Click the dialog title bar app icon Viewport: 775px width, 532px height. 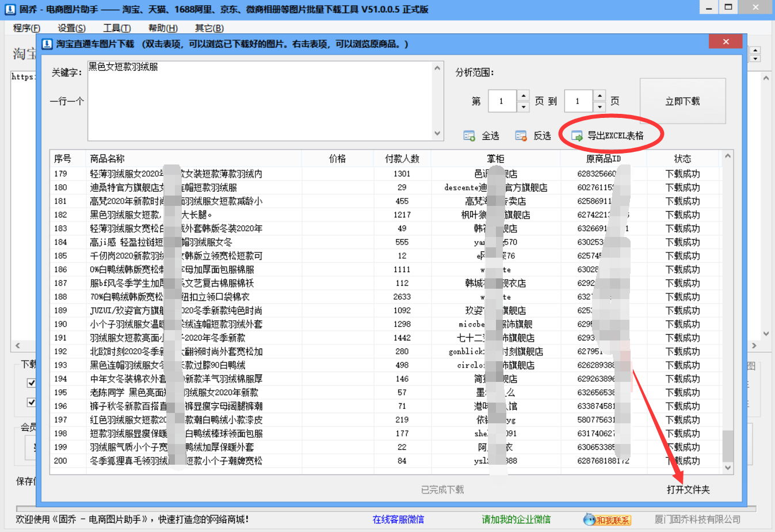47,44
